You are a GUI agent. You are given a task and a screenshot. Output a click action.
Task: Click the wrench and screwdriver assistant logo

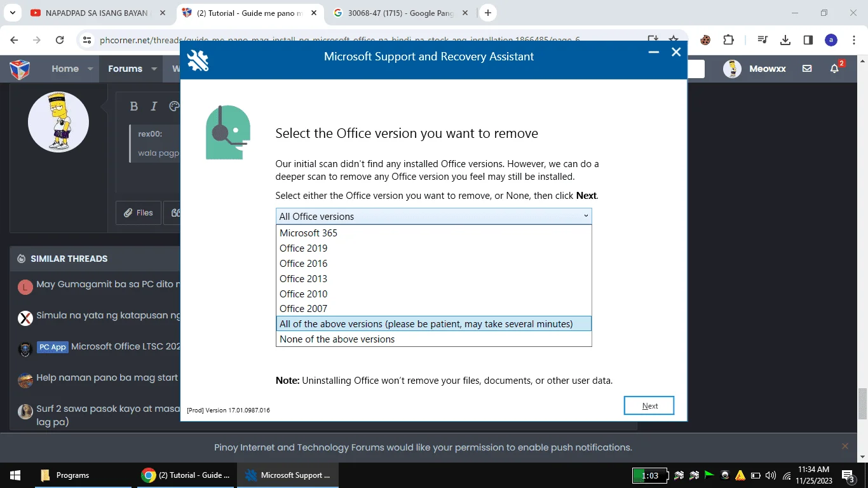198,60
